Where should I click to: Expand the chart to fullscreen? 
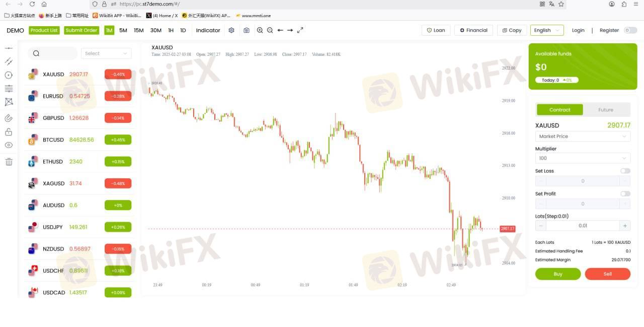300,30
